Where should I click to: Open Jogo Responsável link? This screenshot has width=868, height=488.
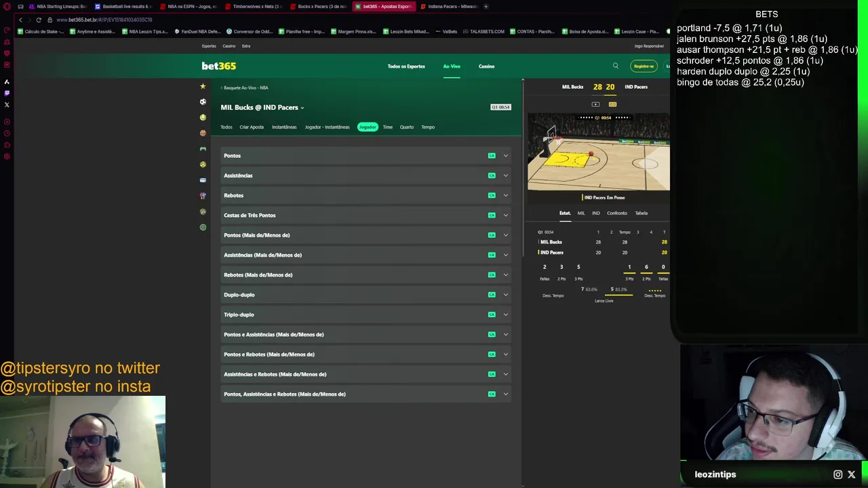649,46
